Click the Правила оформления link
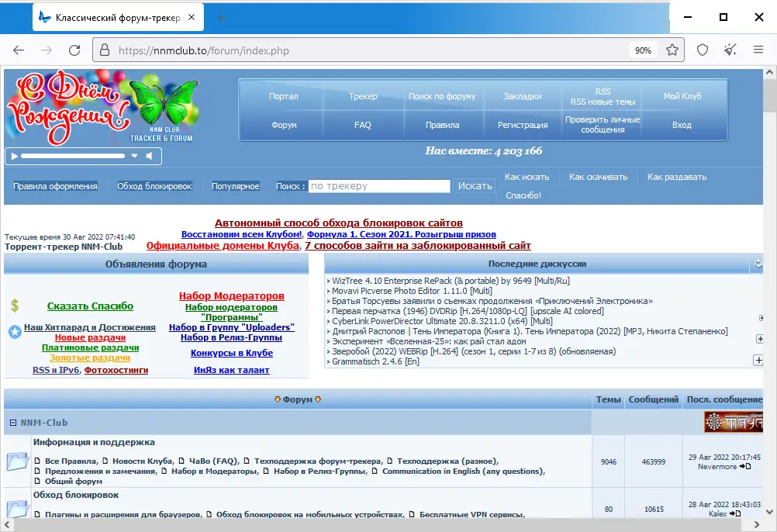This screenshot has height=532, width=777. point(55,186)
